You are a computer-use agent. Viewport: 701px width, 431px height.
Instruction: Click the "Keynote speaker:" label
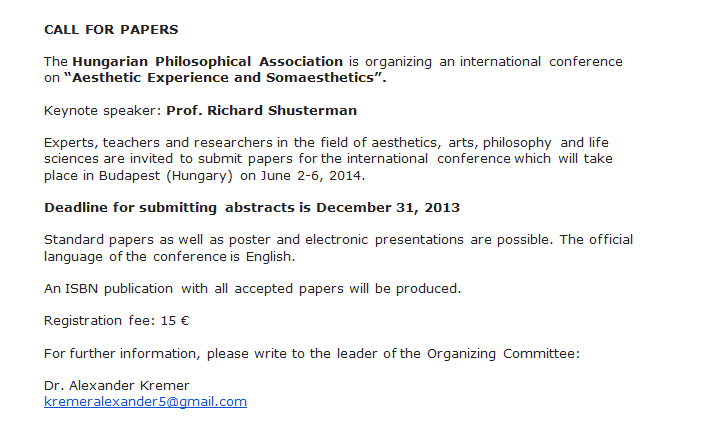(103, 110)
